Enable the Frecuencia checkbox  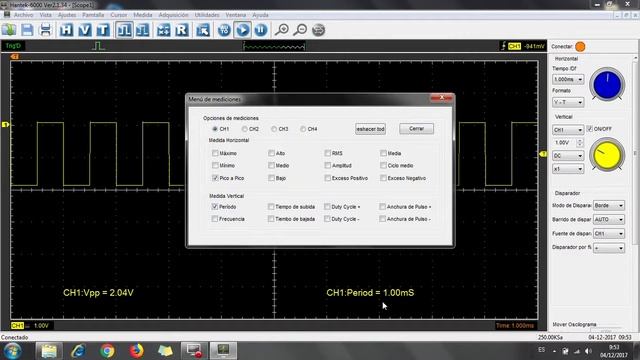(215, 219)
